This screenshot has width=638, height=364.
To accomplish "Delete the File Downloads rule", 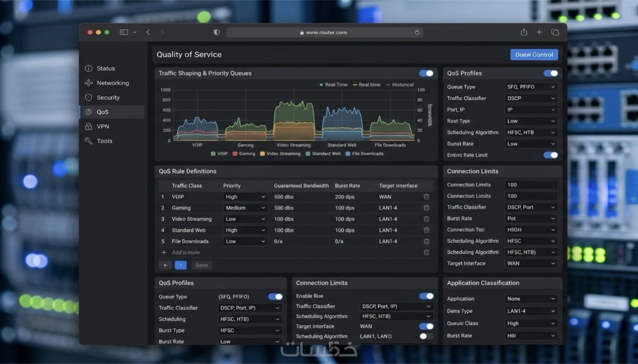I will click(x=426, y=241).
